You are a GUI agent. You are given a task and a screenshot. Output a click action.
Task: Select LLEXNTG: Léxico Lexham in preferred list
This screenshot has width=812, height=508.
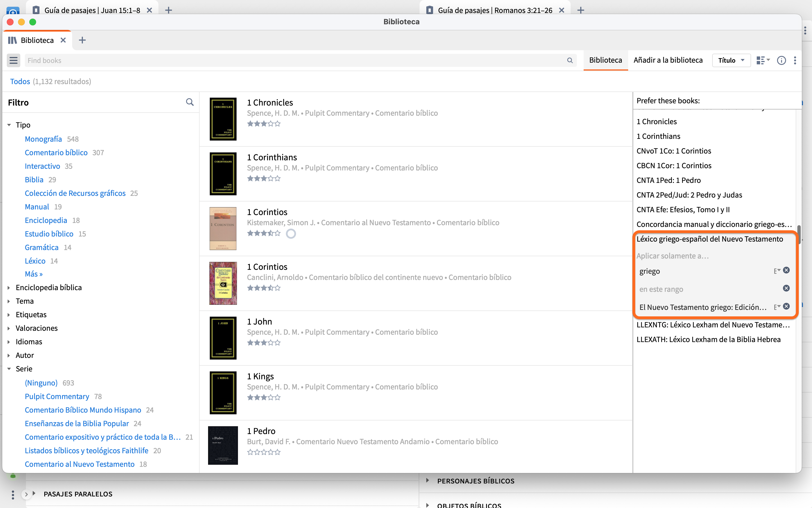tap(713, 325)
